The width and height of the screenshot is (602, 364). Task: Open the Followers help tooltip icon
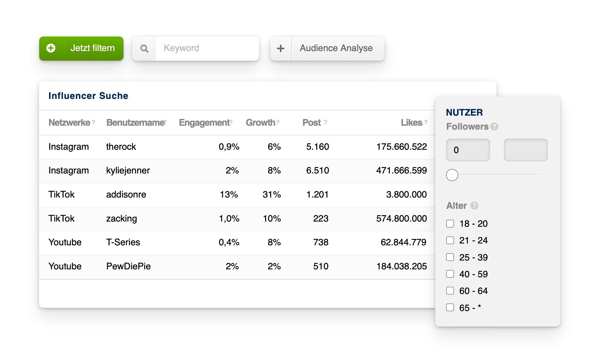[x=494, y=127]
